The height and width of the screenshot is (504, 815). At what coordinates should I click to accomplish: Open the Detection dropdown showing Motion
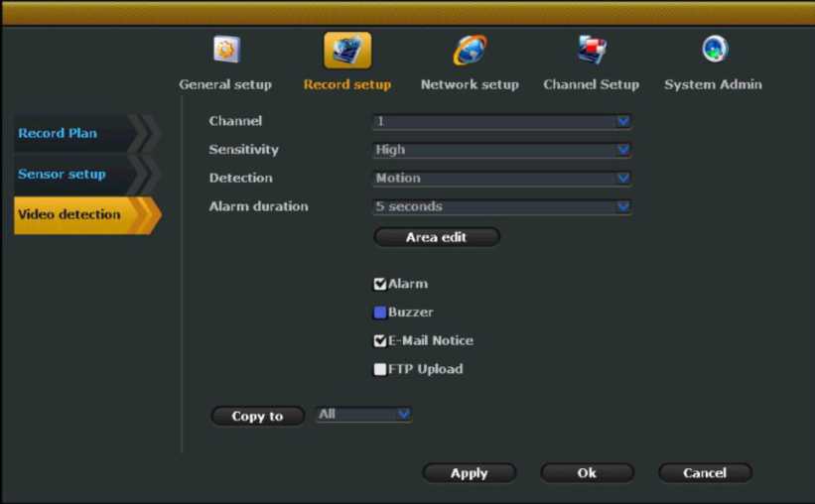501,179
